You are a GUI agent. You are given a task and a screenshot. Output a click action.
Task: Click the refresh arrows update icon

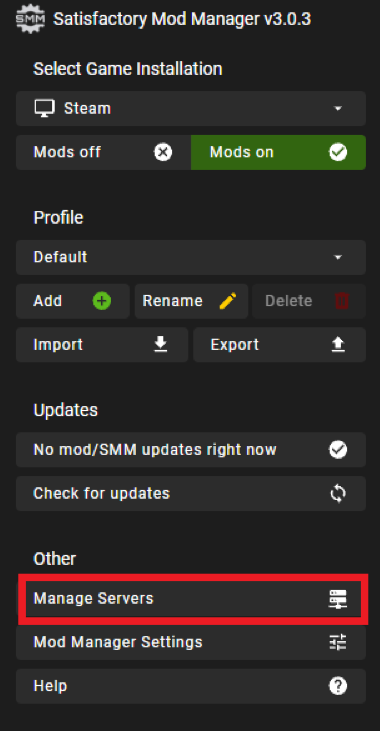(x=338, y=494)
